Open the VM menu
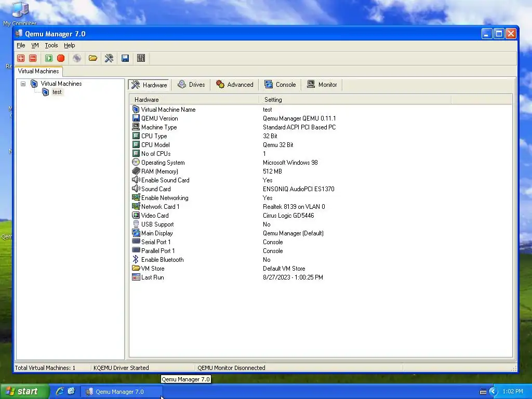The image size is (532, 399). pyautogui.click(x=35, y=45)
